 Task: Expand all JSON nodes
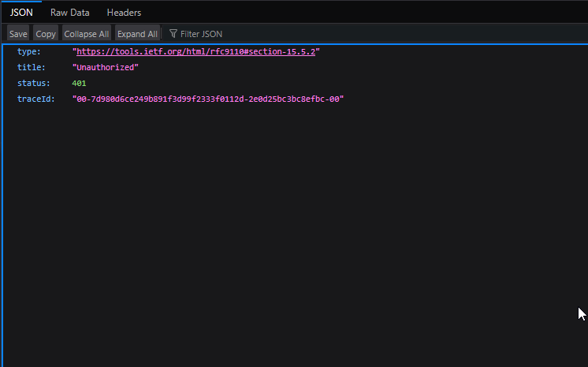(x=137, y=34)
